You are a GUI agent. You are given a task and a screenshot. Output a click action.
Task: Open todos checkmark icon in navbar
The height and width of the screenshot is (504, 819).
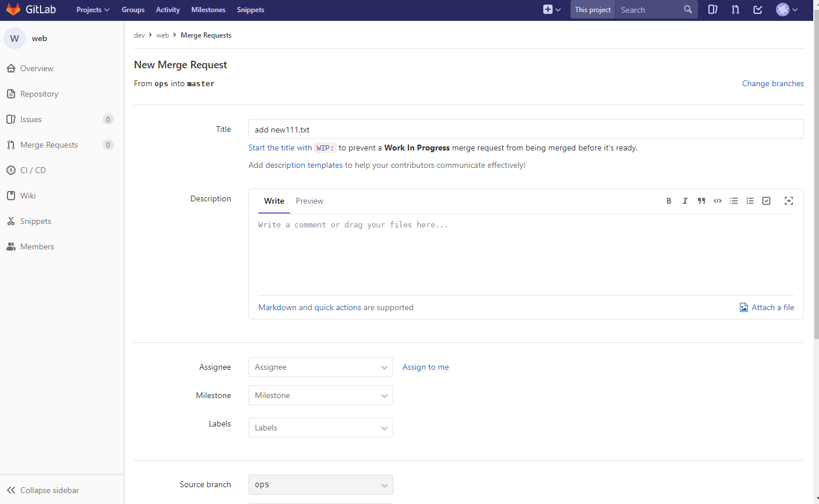point(758,9)
